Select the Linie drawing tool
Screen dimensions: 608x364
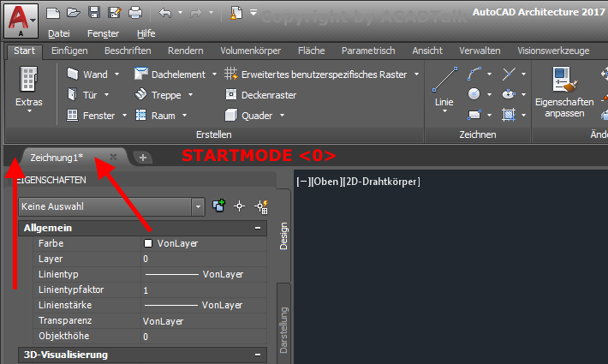tap(444, 86)
